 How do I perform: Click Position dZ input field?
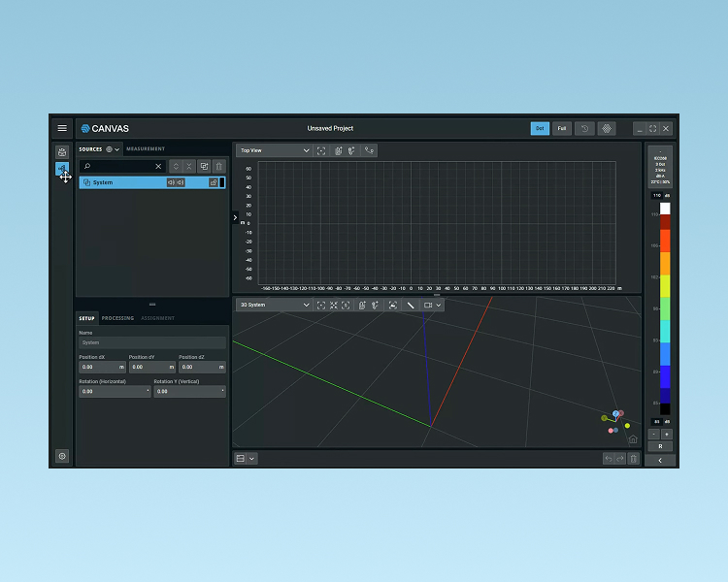pos(203,367)
